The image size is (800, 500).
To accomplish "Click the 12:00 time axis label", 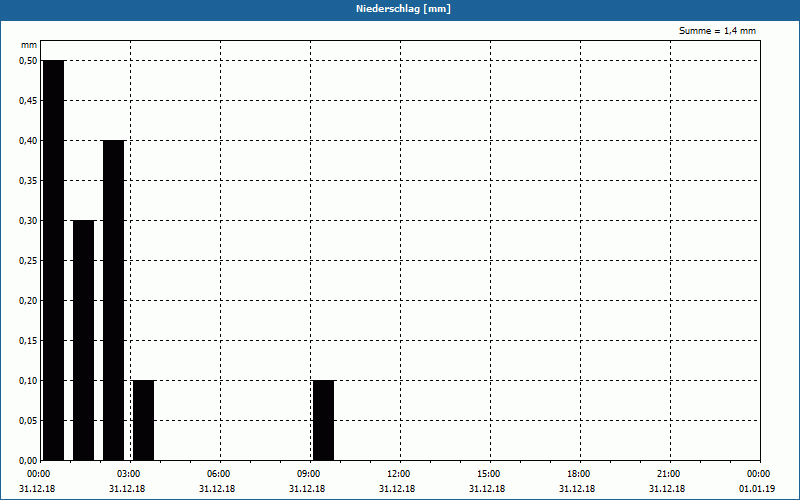I will (397, 474).
